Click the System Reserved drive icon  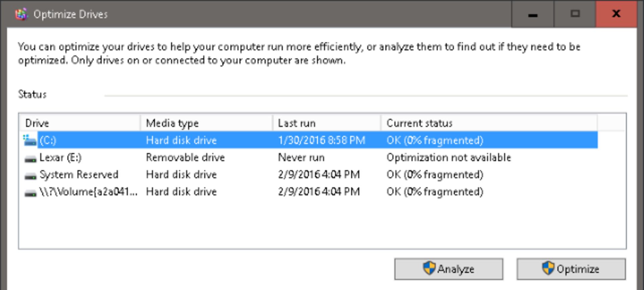click(31, 175)
